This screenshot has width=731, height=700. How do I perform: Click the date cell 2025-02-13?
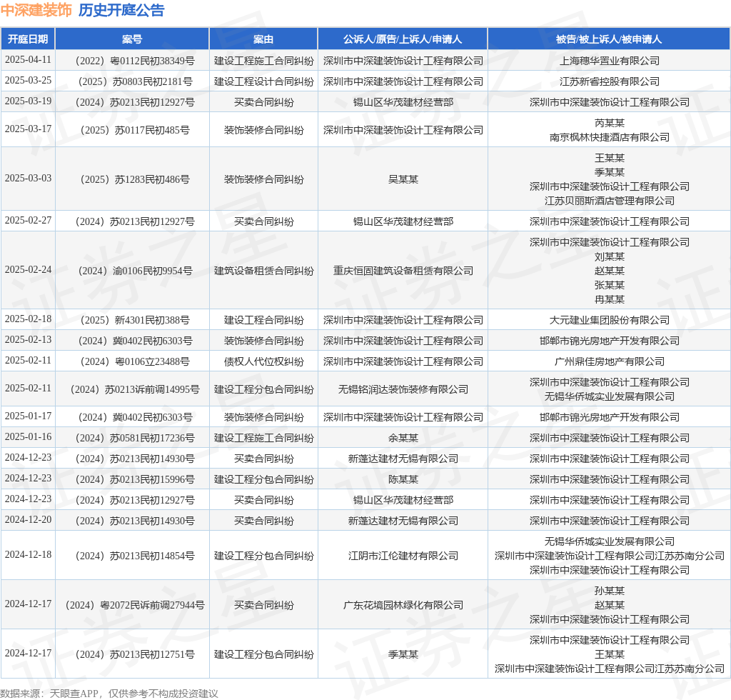point(28,339)
